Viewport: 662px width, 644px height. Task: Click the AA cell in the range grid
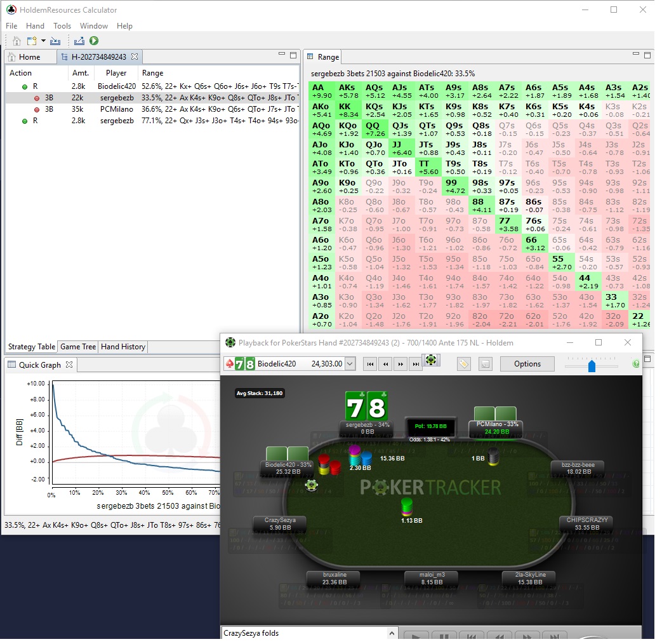click(x=322, y=91)
